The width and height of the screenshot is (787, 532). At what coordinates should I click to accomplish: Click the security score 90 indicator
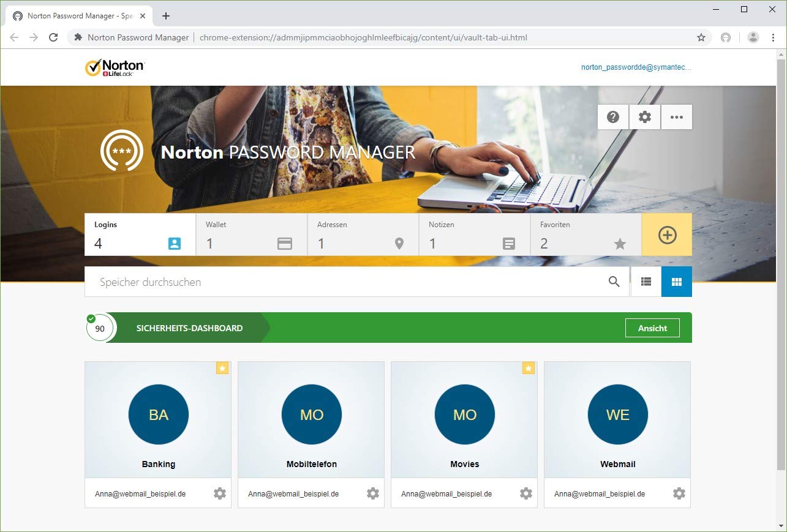click(100, 329)
